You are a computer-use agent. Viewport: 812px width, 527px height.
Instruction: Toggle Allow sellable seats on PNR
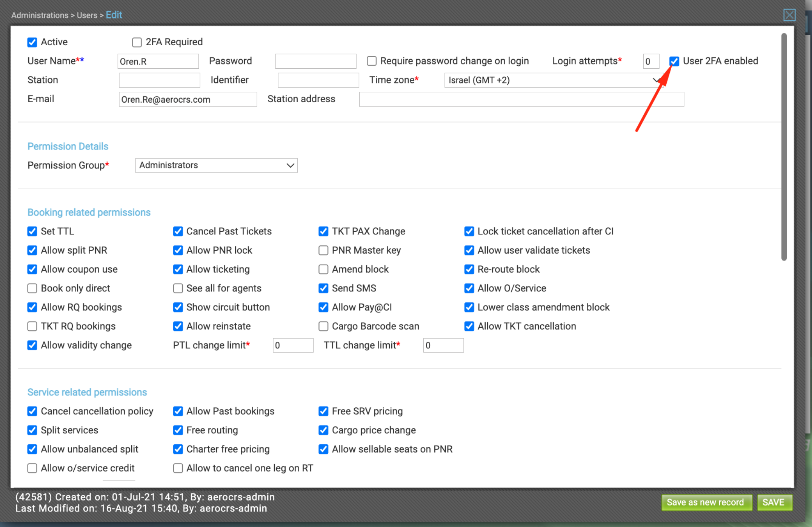coord(323,449)
